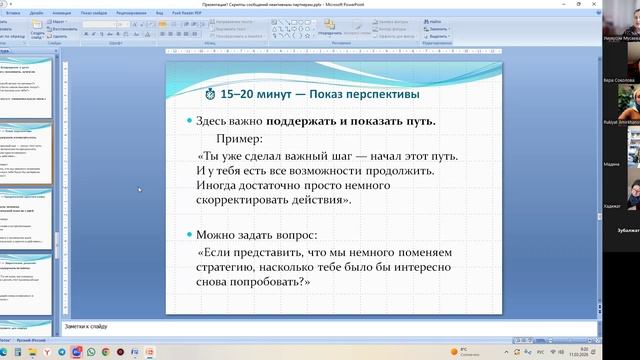Select the highlighted current slide thumbnail
The height and width of the screenshot is (360, 640).
click(x=26, y=153)
